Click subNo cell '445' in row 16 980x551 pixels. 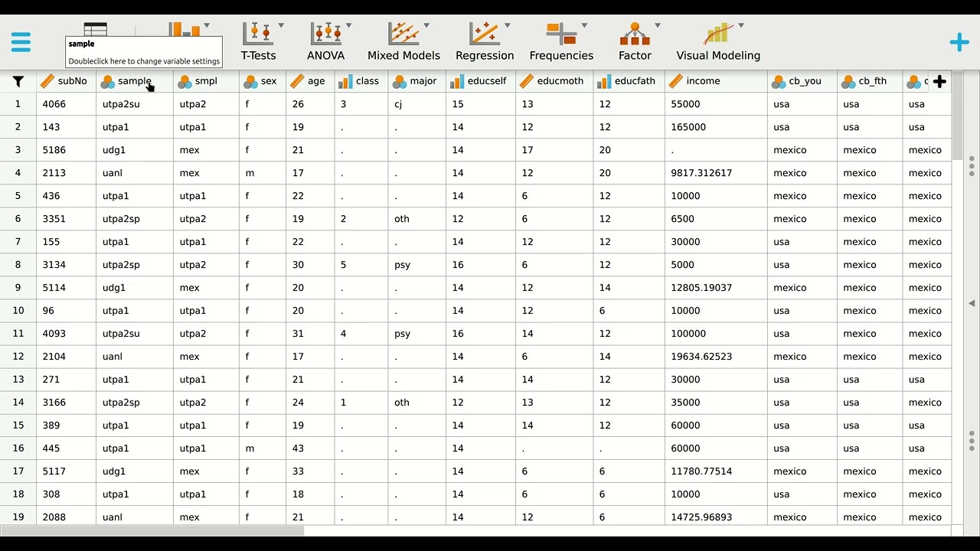pyautogui.click(x=67, y=448)
